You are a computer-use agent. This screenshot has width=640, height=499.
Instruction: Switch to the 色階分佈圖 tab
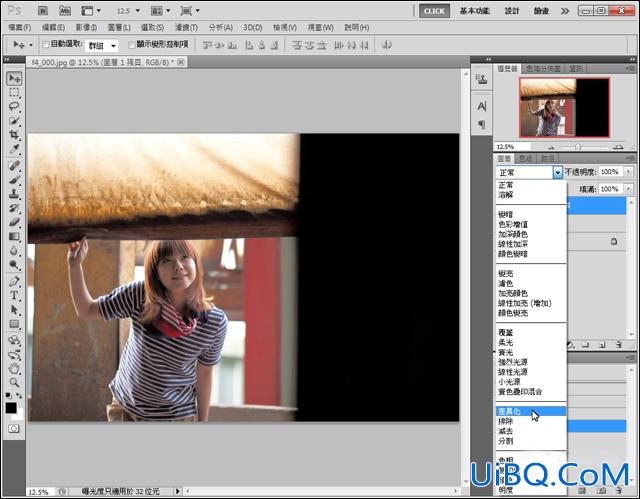click(542, 69)
